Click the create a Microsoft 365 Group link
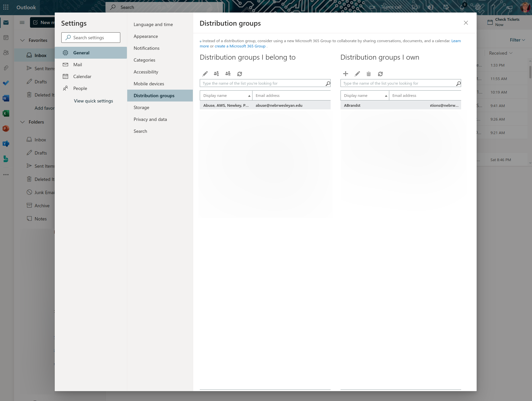The image size is (532, 401). tap(240, 46)
